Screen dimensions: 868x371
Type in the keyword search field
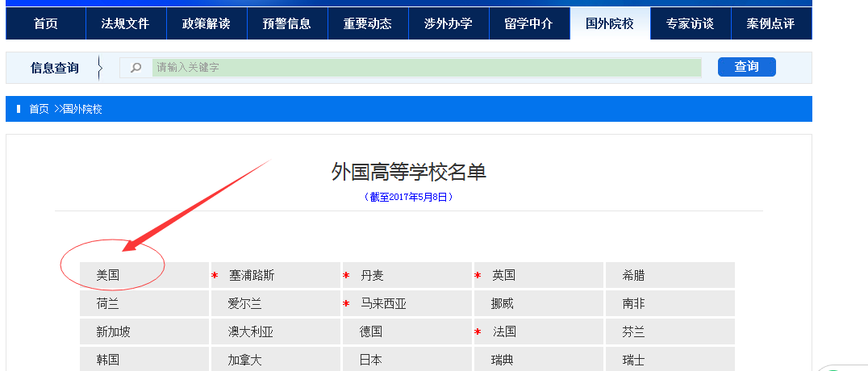(x=426, y=68)
